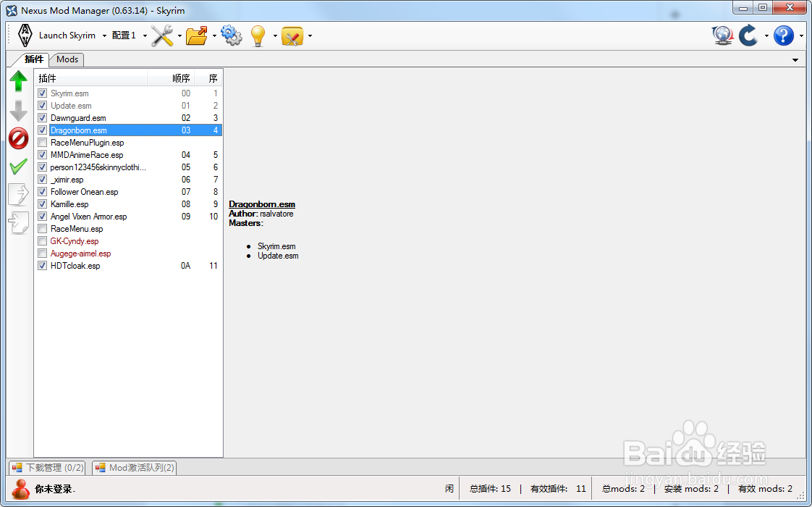Click the Nexus login globe icon
The image size is (812, 507).
click(722, 35)
